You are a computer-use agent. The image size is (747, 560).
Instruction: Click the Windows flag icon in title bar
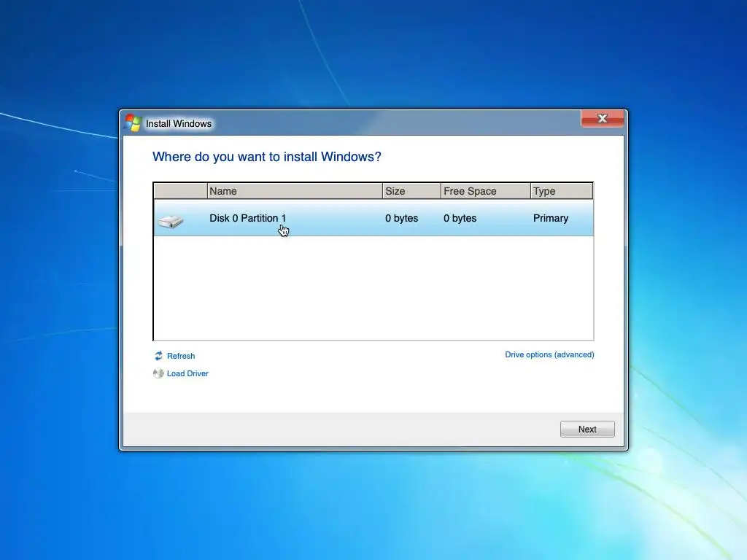coord(133,122)
